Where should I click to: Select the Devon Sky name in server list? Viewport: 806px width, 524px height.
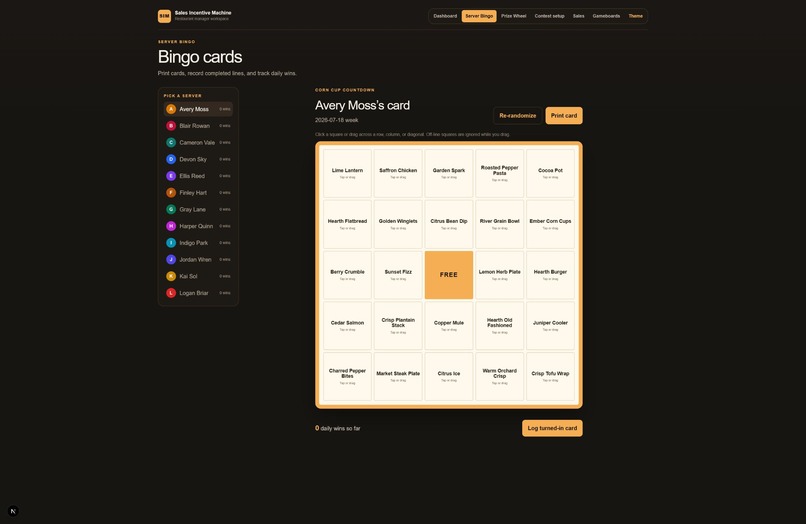point(193,159)
